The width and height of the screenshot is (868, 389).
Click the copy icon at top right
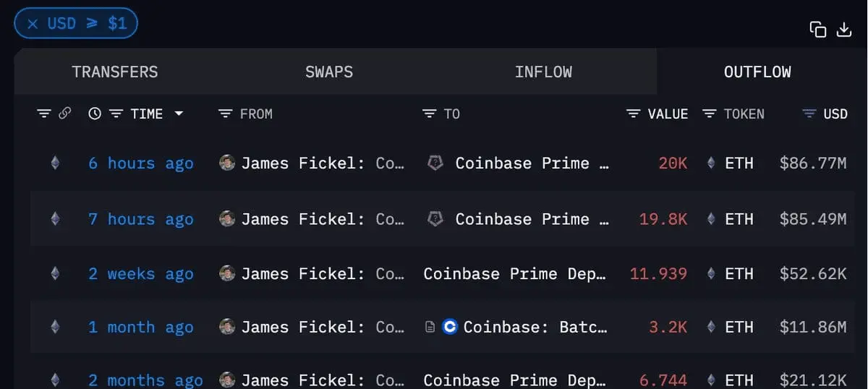(x=818, y=29)
